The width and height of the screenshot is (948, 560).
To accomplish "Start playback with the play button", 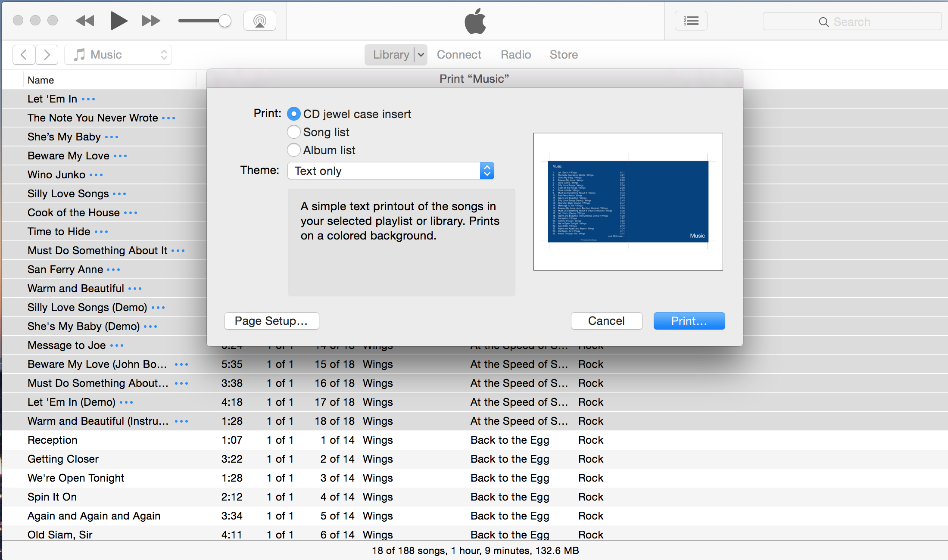I will [x=118, y=21].
